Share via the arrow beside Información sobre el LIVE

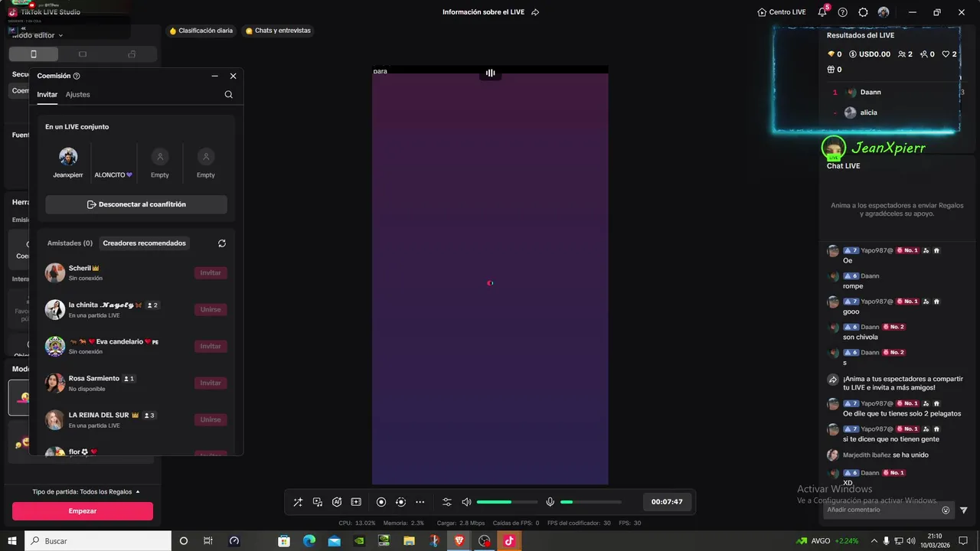tap(535, 12)
